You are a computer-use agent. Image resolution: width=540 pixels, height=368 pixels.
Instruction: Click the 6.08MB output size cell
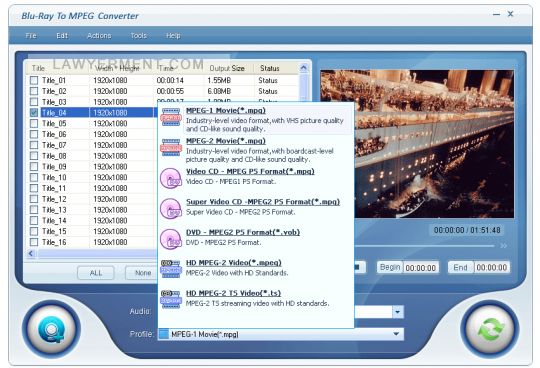[x=219, y=91]
